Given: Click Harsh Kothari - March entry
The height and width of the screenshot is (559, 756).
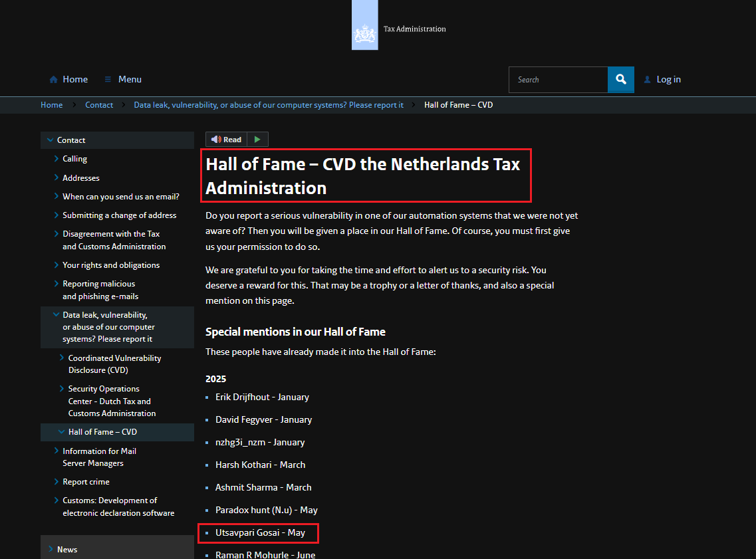Looking at the screenshot, I should [x=261, y=465].
